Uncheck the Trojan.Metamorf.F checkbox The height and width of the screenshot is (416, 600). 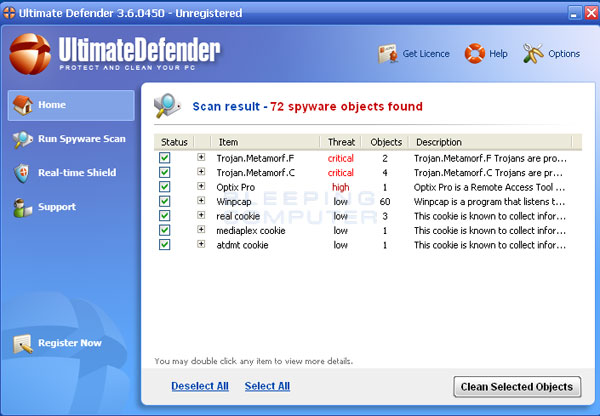click(x=165, y=158)
